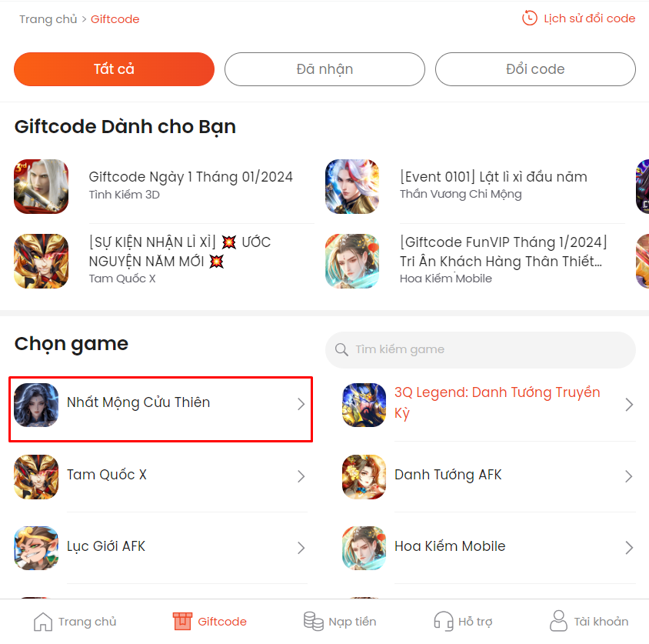649x644 pixels.
Task: Select the Giftcode box icon in bottom navigation
Action: click(x=182, y=621)
